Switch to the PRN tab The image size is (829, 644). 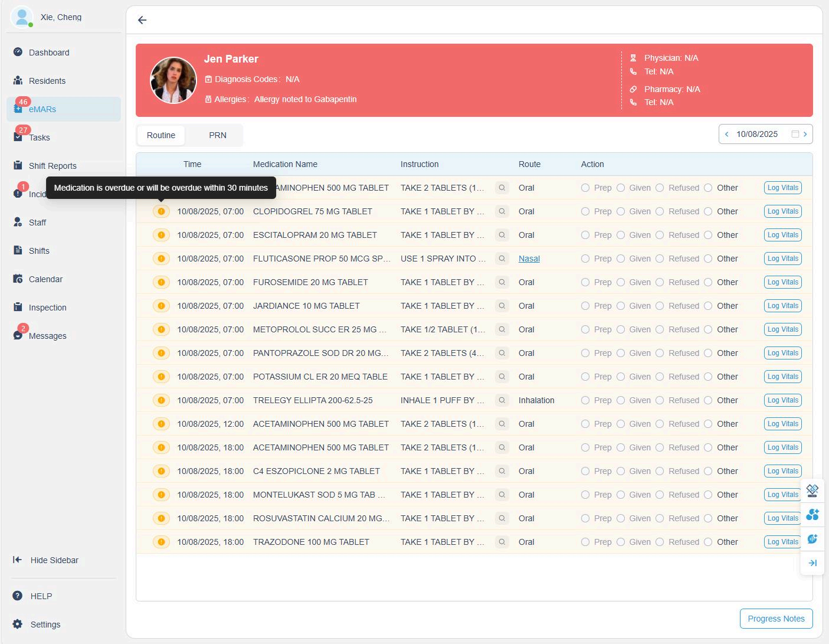217,135
